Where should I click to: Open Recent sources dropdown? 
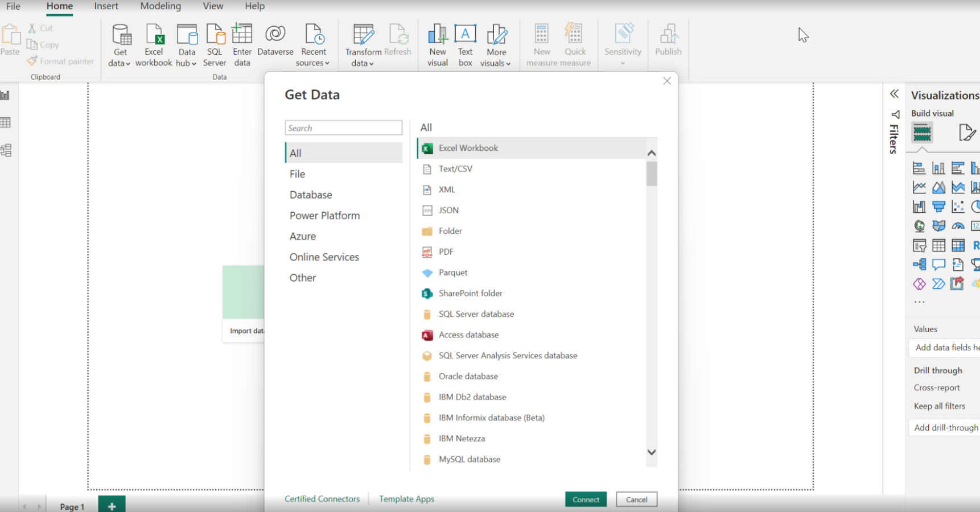[x=313, y=63]
